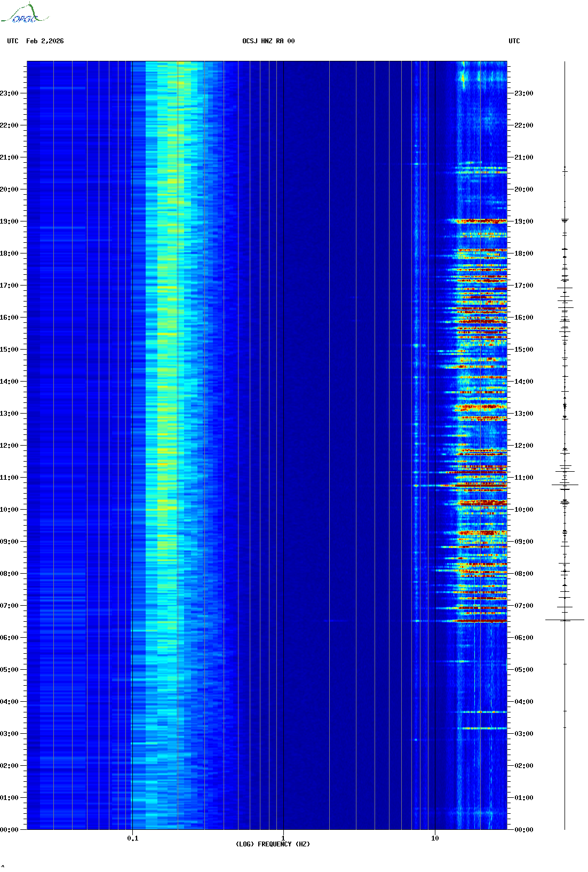Click the 10 Hz frequency axis tick label
The image size is (588, 872).
(435, 838)
